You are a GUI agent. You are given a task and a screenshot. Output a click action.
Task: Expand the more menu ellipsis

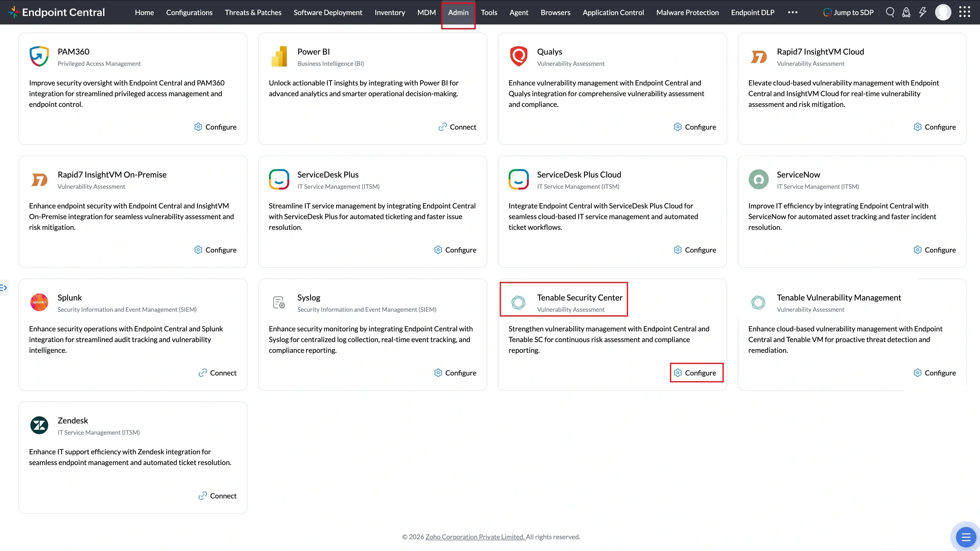793,12
